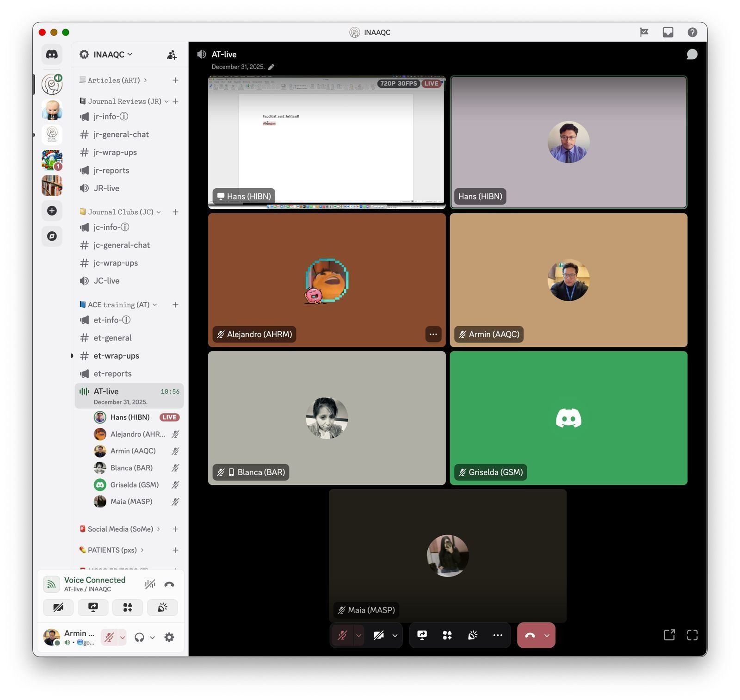Screen dimensions: 740x700
Task: Open the Inbox icon in title bar
Action: coord(667,32)
